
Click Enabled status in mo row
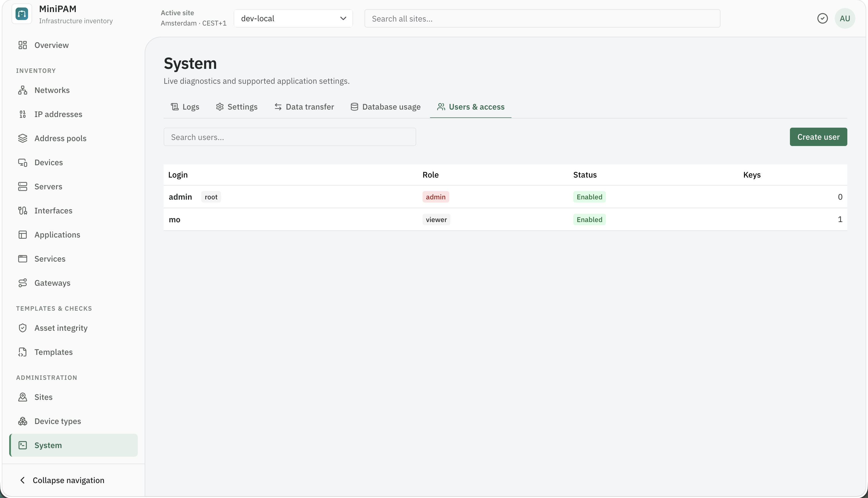pos(590,219)
